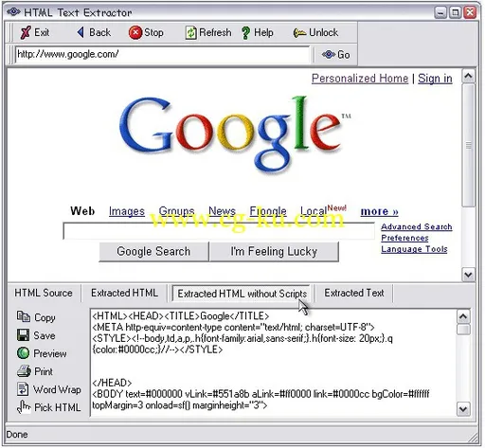Switch to the HTML Source tab
This screenshot has width=485, height=448.
point(44,293)
